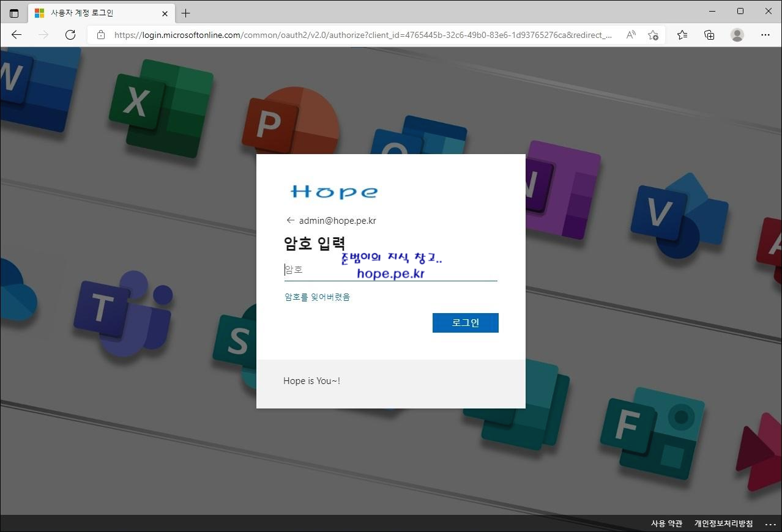Go back to account via arrow next to admin@hope.pe.kr
The width and height of the screenshot is (782, 532).
coord(290,220)
